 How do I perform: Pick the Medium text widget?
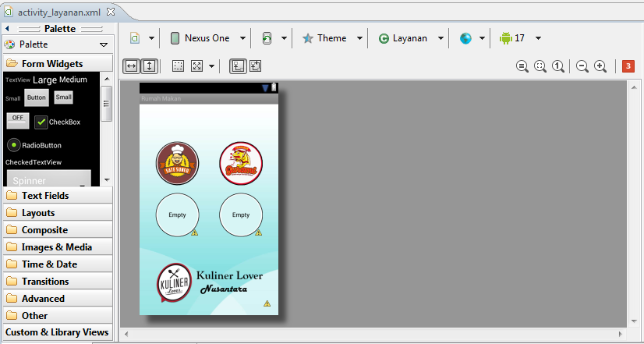[x=73, y=80]
